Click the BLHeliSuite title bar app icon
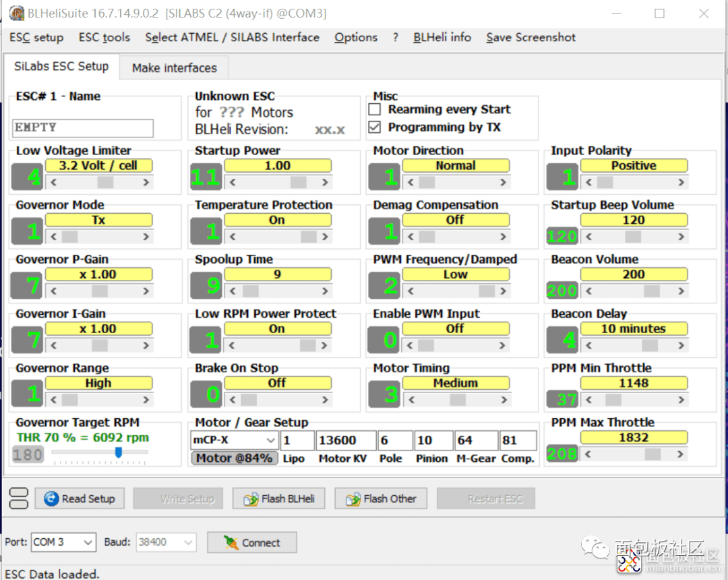Screen dimensions: 728x580 point(17,13)
